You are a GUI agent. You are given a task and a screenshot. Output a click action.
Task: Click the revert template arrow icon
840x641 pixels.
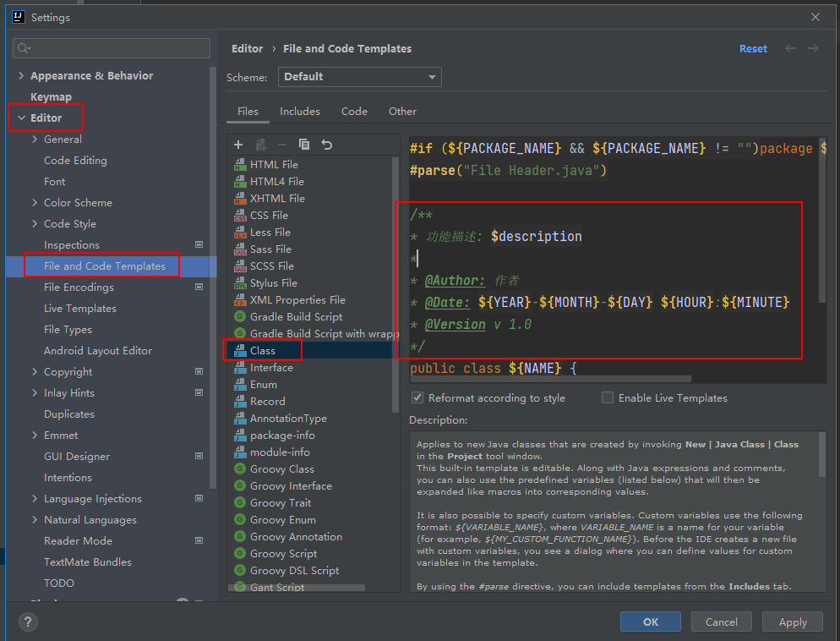[x=327, y=145]
